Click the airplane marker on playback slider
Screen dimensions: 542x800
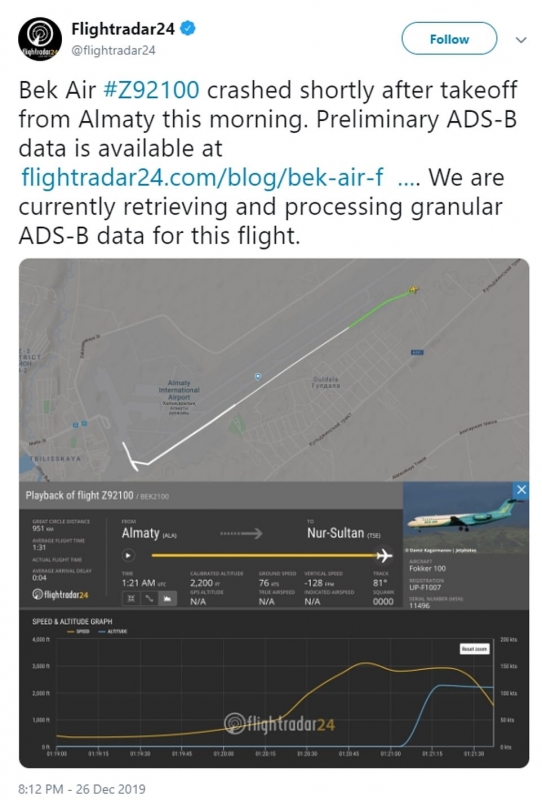[x=383, y=555]
